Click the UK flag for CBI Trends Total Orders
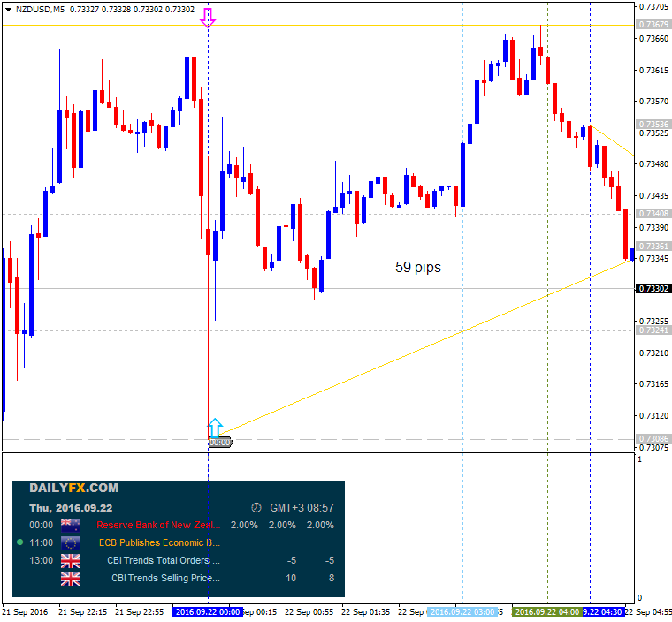This screenshot has height=622, width=672. pyautogui.click(x=71, y=561)
